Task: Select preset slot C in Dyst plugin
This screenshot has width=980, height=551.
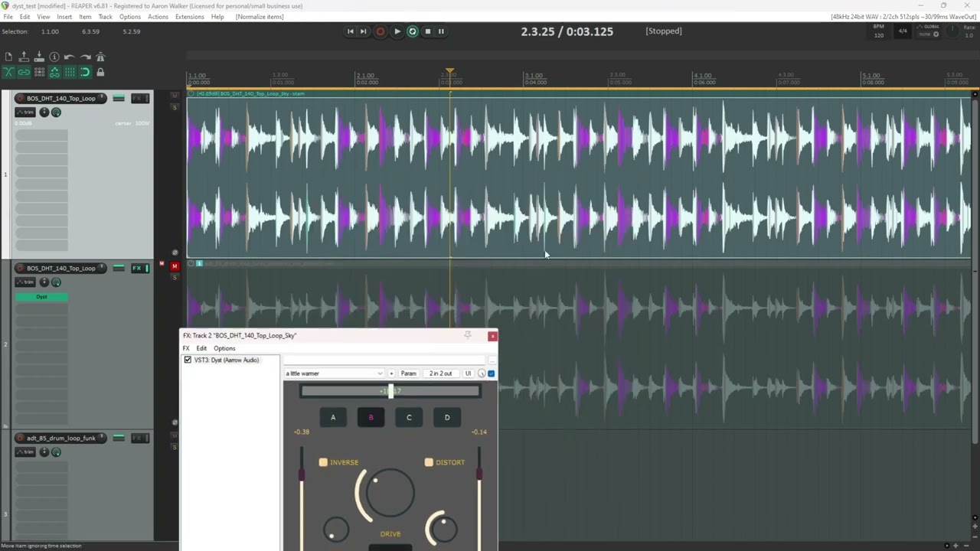Action: tap(409, 418)
